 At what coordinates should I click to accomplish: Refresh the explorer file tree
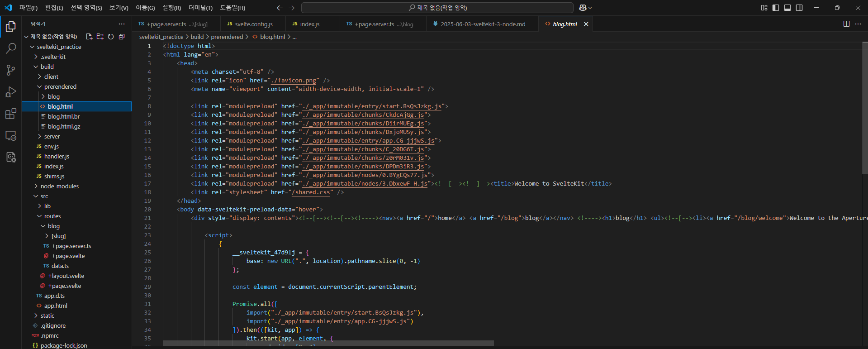[111, 37]
